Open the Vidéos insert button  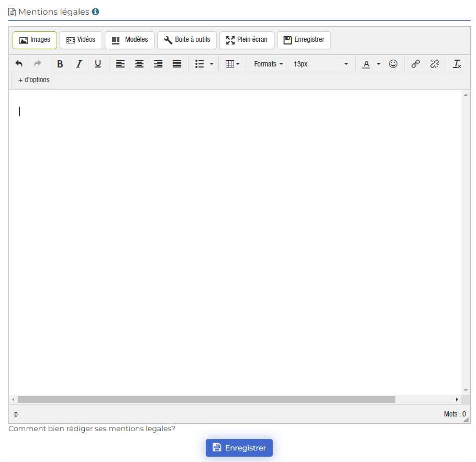pyautogui.click(x=81, y=40)
